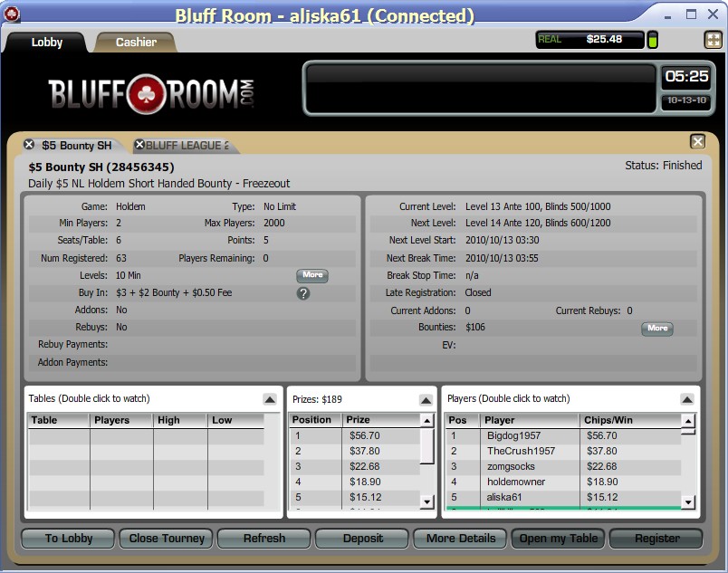Screen dimensions: 728x573
Task: Click the To Lobby button
Action: point(68,539)
